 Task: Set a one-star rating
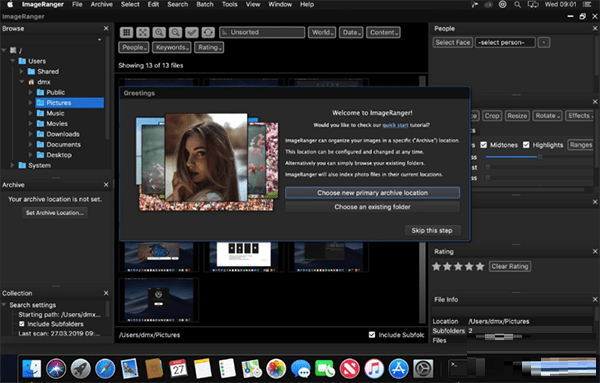click(436, 266)
